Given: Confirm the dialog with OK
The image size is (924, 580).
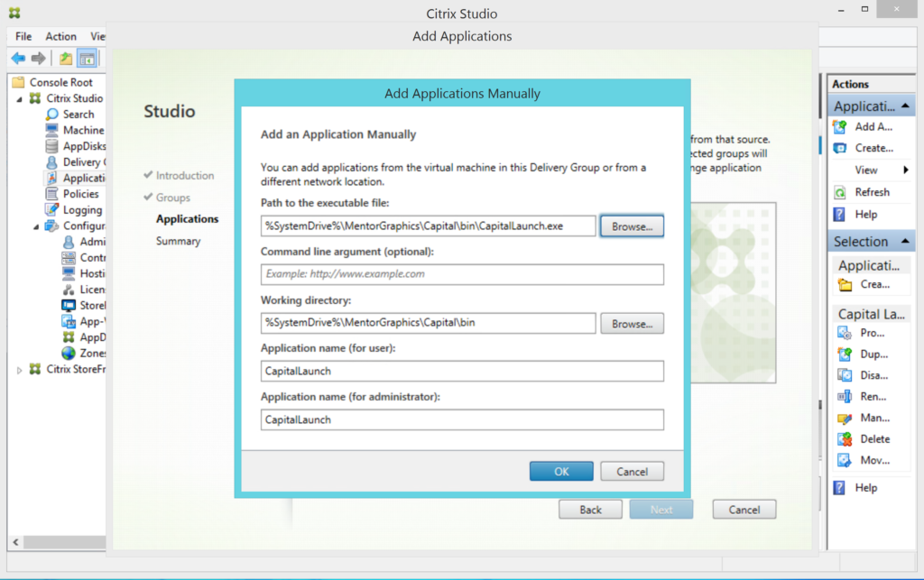Looking at the screenshot, I should pos(561,472).
